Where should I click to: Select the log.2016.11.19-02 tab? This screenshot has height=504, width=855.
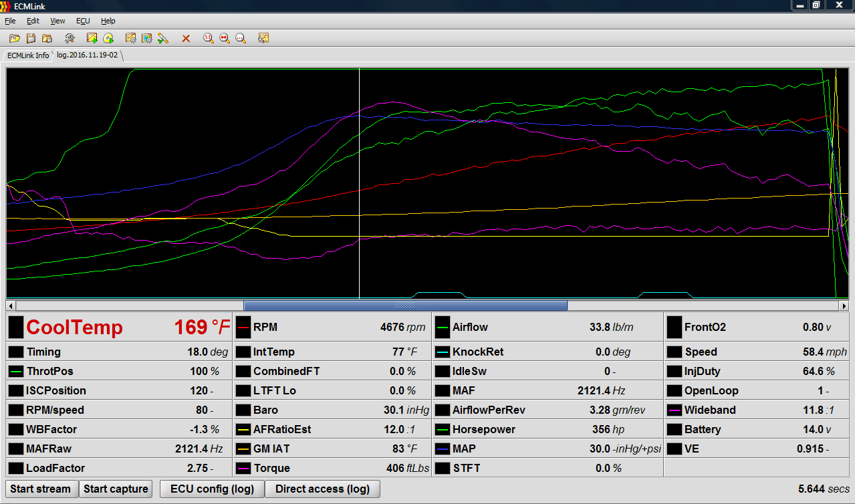pyautogui.click(x=88, y=55)
